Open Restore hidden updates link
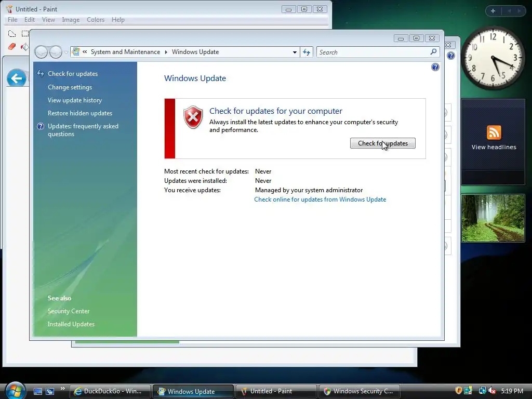The height and width of the screenshot is (399, 532). (x=79, y=113)
